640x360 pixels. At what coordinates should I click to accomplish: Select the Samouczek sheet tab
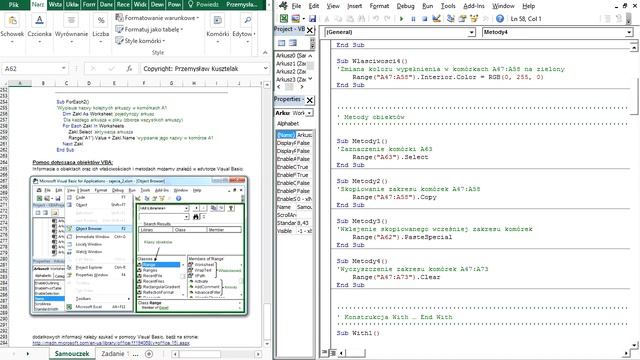pos(72,354)
